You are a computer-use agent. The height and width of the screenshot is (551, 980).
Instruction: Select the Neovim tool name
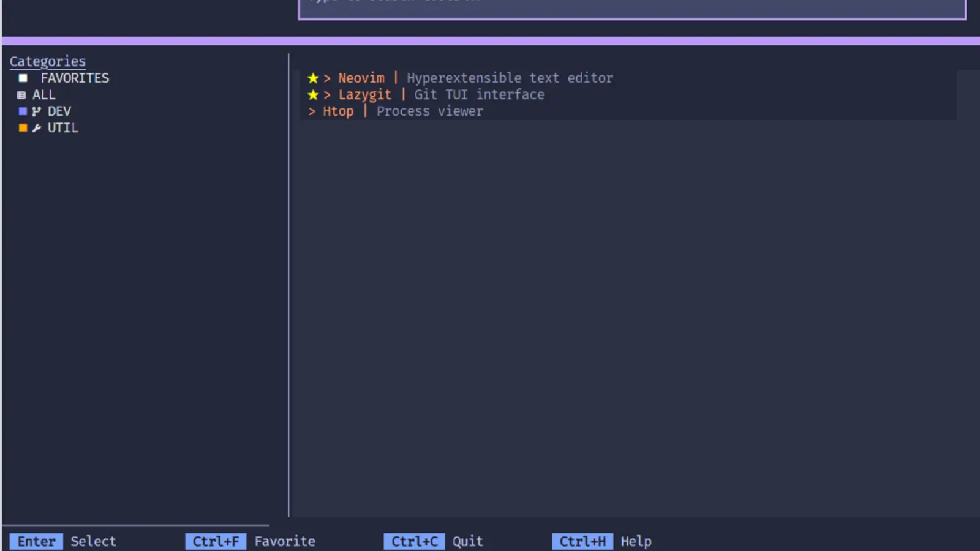(361, 78)
